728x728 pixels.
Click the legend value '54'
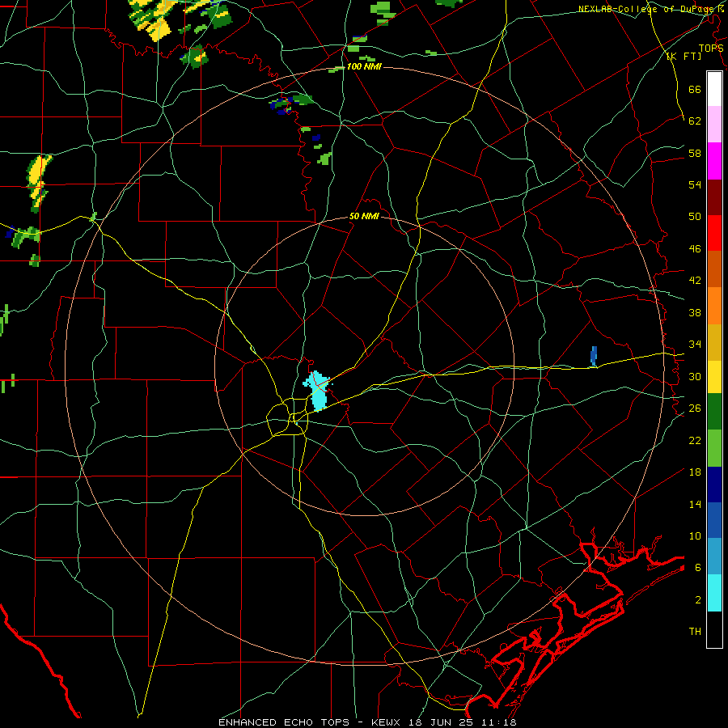(x=695, y=184)
